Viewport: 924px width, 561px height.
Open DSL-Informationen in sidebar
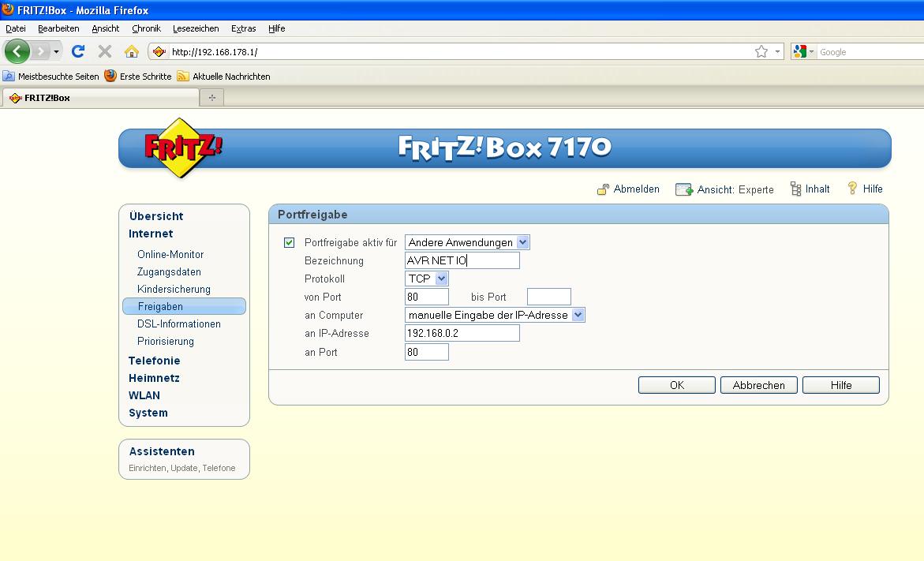click(179, 324)
